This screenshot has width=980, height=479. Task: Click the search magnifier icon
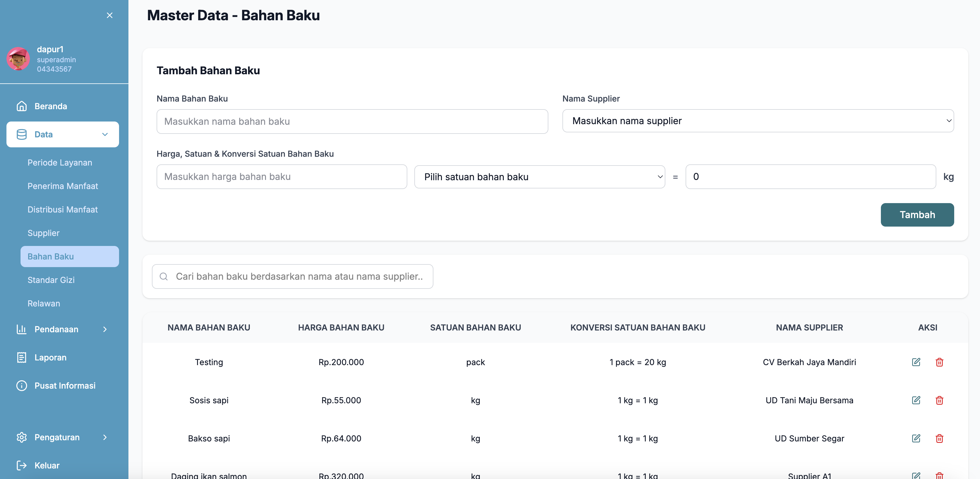point(164,276)
